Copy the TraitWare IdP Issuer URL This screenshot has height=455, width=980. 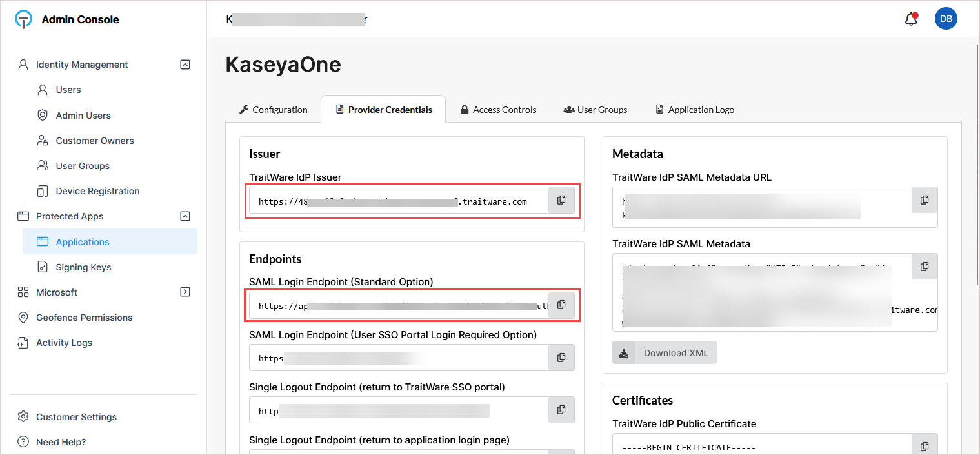(561, 201)
